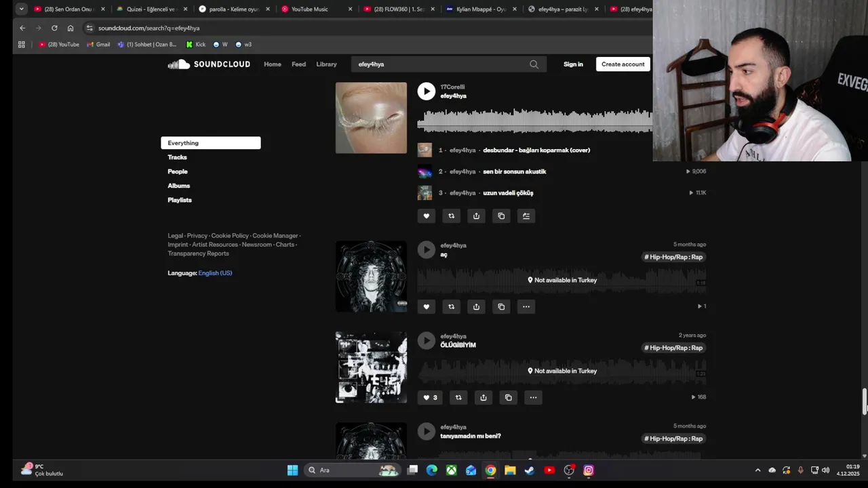Screen dimensions: 868x488
Task: Click the ÖLÜGİBİYİM cover art
Action: [x=371, y=367]
